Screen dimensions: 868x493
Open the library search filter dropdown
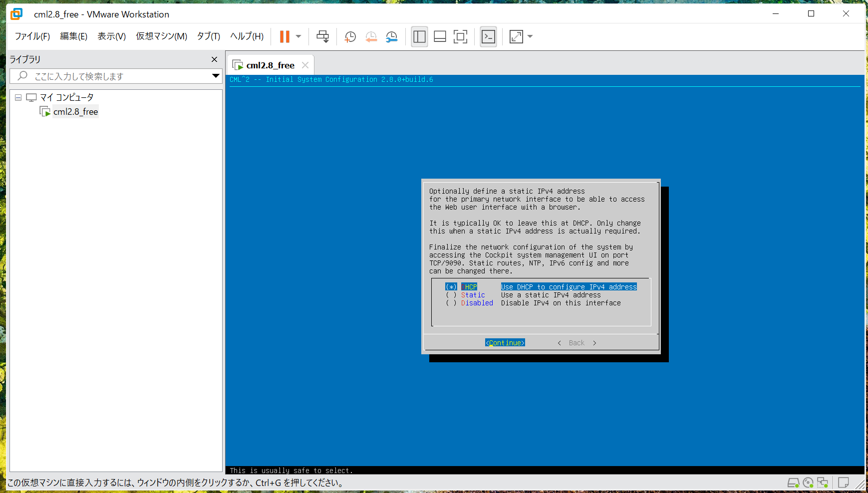(216, 76)
